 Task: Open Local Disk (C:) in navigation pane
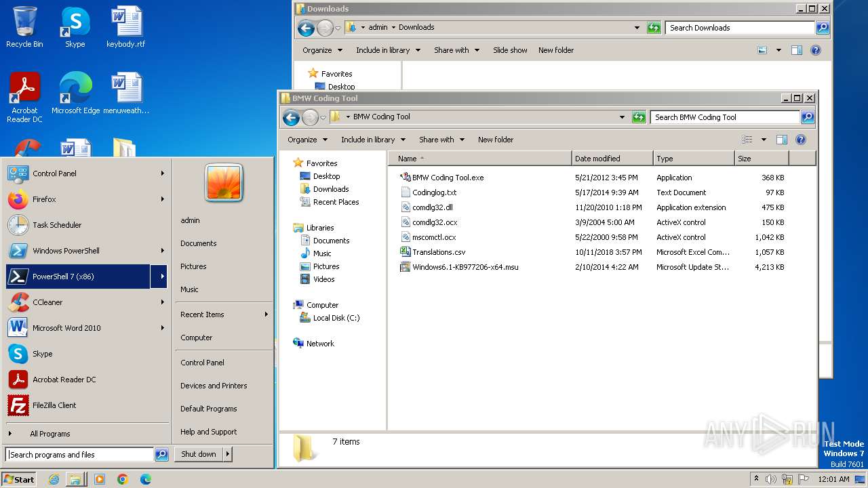pos(336,318)
